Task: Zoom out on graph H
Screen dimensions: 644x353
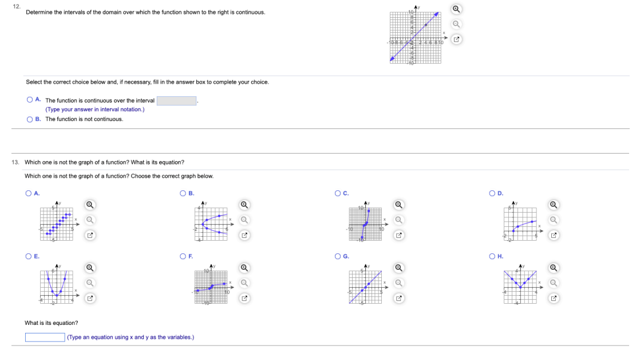Action: tap(552, 283)
